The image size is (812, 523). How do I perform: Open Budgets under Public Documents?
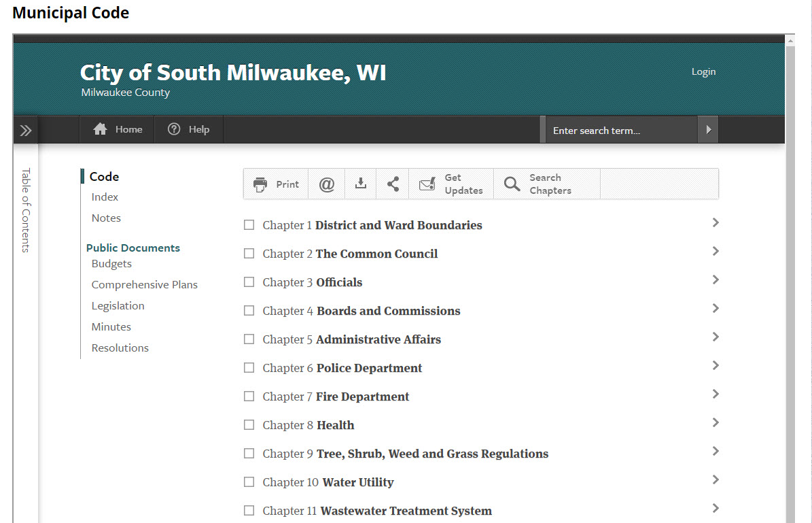point(111,264)
